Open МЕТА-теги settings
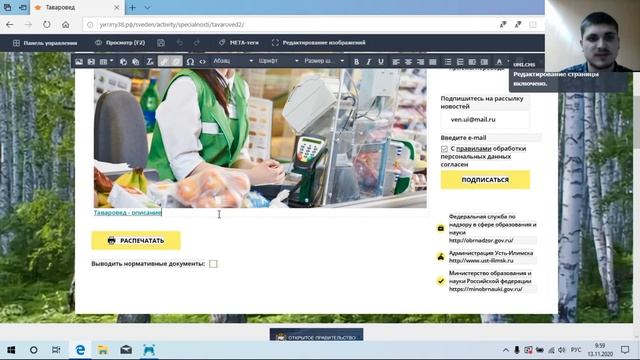The image size is (640, 360). coord(239,43)
